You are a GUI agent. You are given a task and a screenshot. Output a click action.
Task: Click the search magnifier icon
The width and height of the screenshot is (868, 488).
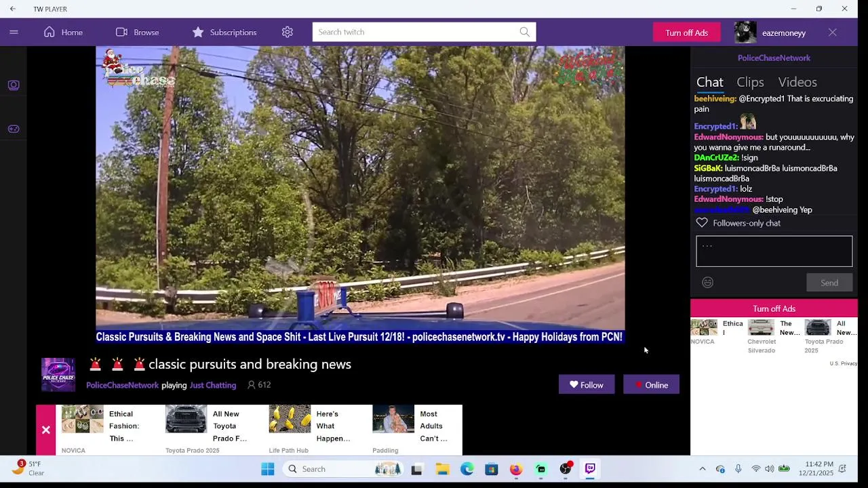(x=525, y=32)
